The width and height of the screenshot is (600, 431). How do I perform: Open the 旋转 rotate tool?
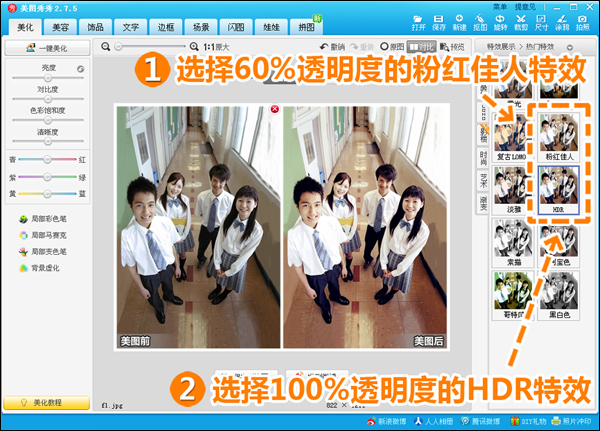point(500,23)
